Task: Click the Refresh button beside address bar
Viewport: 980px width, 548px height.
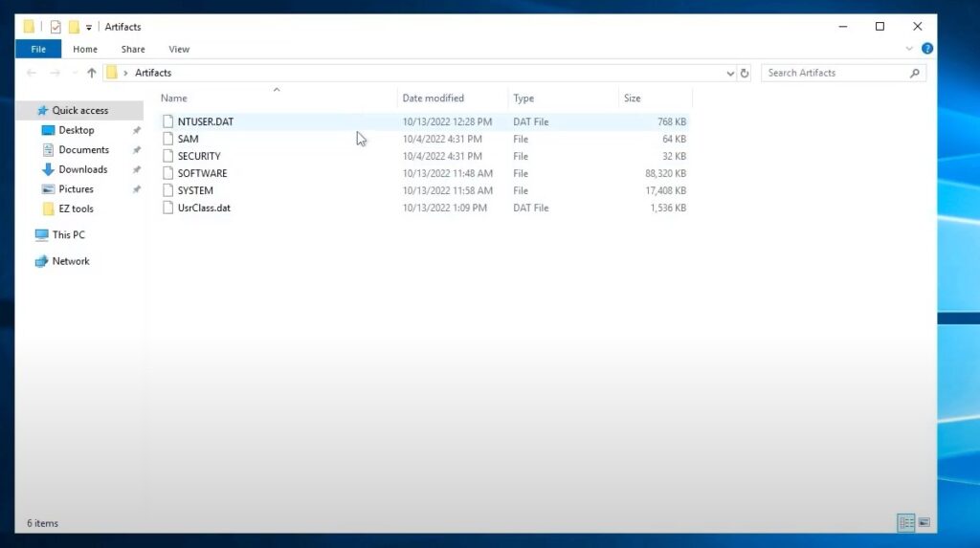Action: (x=746, y=73)
